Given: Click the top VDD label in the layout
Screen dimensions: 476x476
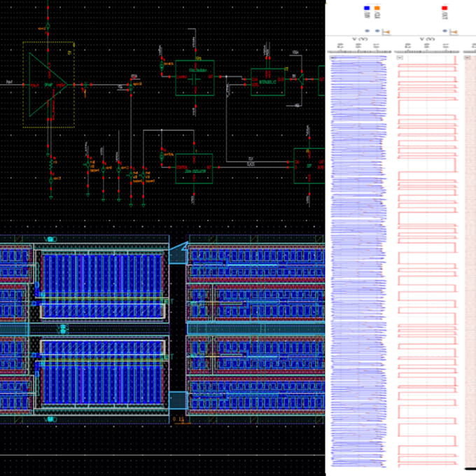Looking at the screenshot, I should tap(50, 239).
